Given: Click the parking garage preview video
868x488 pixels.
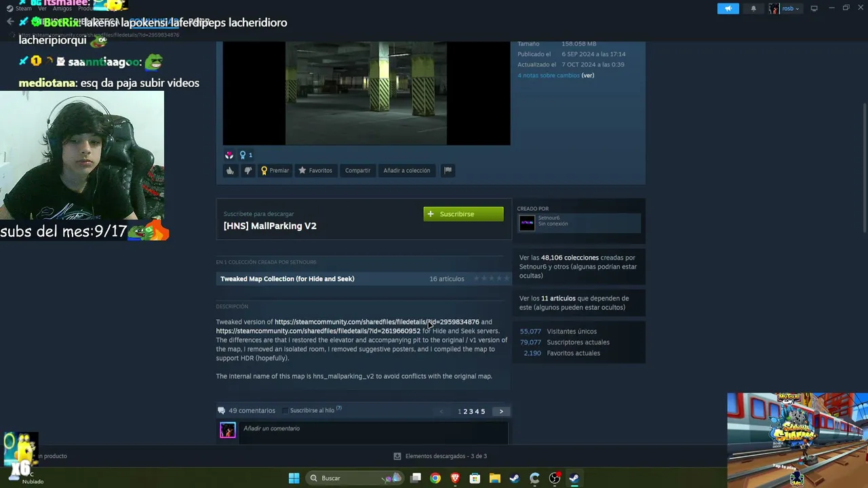Looking at the screenshot, I should (x=366, y=93).
